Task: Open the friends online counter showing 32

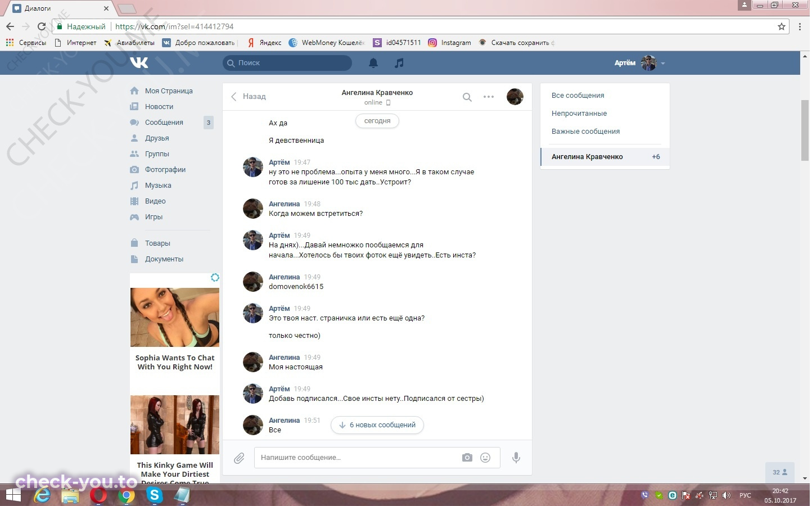Action: click(780, 472)
